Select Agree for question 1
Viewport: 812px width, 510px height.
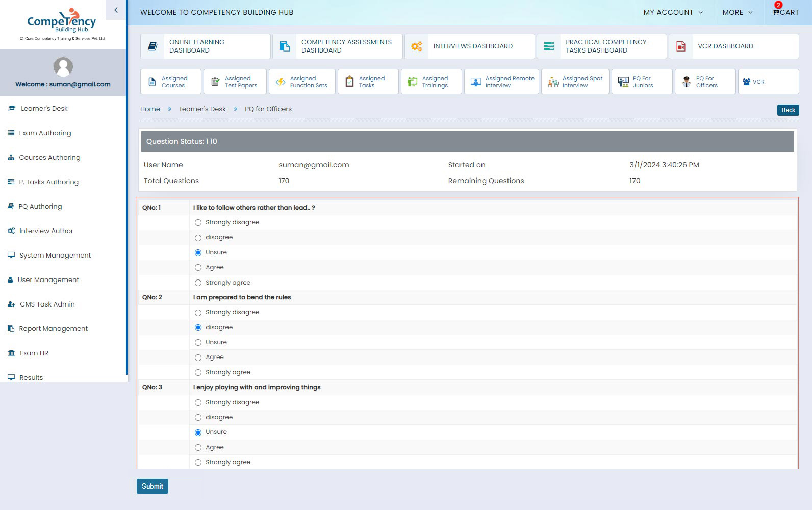[x=198, y=268]
